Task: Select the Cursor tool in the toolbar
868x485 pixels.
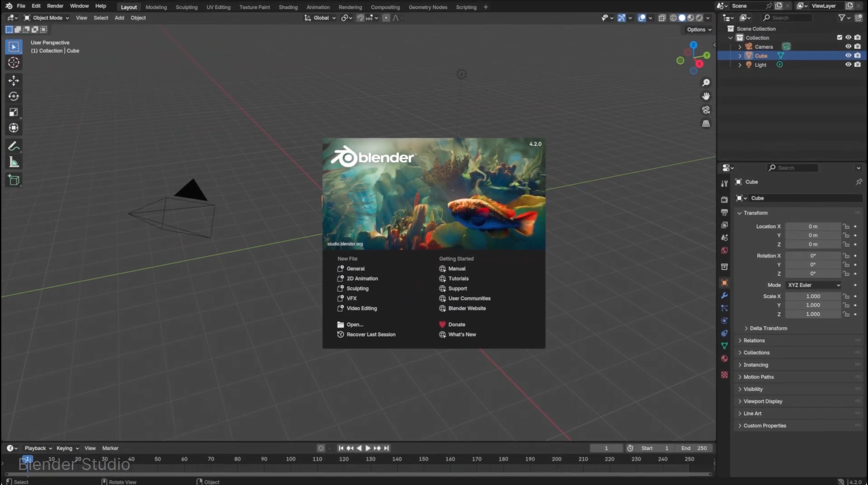Action: [x=14, y=63]
